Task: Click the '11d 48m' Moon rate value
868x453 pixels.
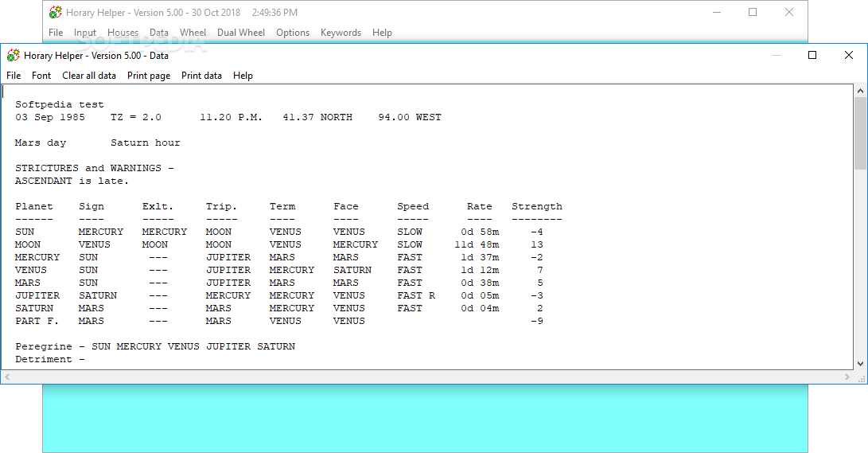Action: pyautogui.click(x=477, y=244)
